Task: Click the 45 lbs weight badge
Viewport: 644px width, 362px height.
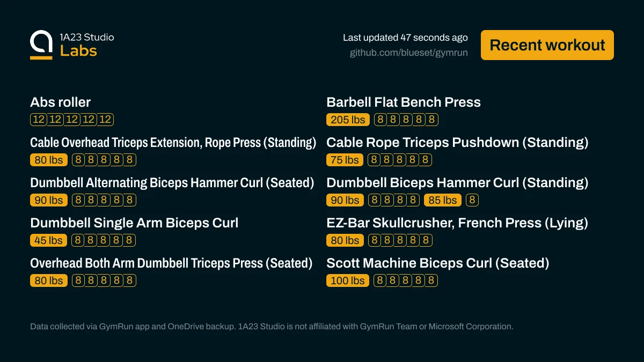Action: 48,240
